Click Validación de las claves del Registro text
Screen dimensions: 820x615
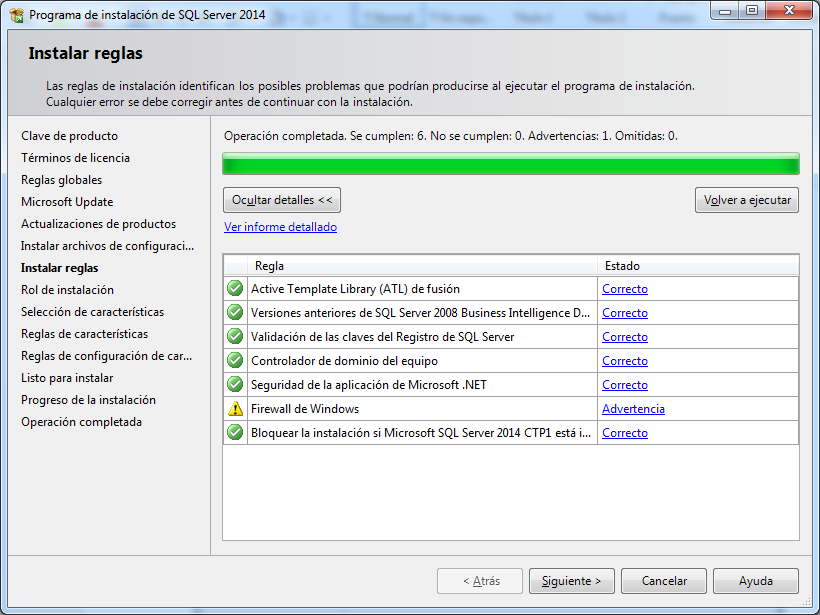[x=382, y=337]
